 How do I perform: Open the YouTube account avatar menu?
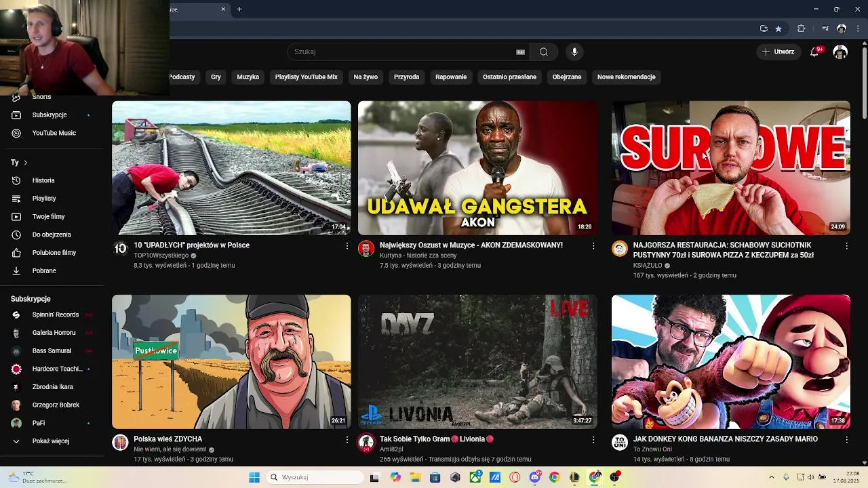pyautogui.click(x=840, y=52)
